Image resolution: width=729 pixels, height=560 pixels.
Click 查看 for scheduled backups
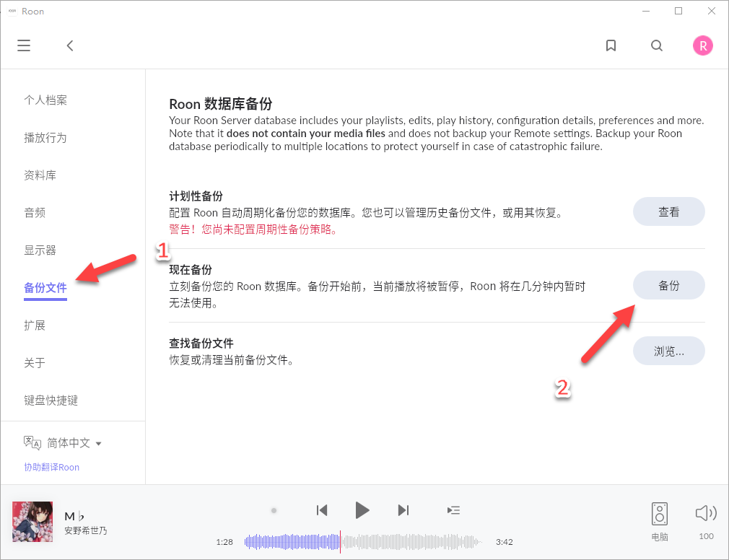tap(668, 211)
